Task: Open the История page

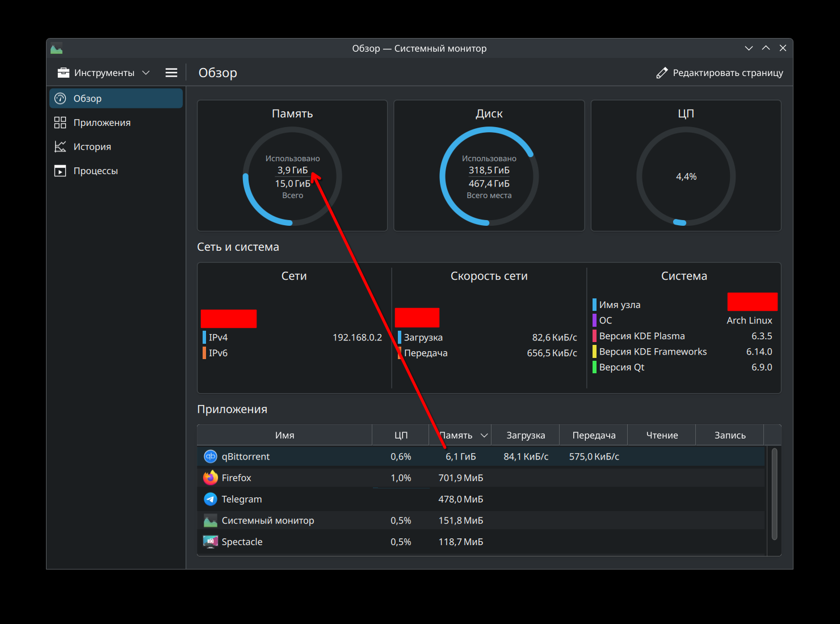Action: click(116, 147)
